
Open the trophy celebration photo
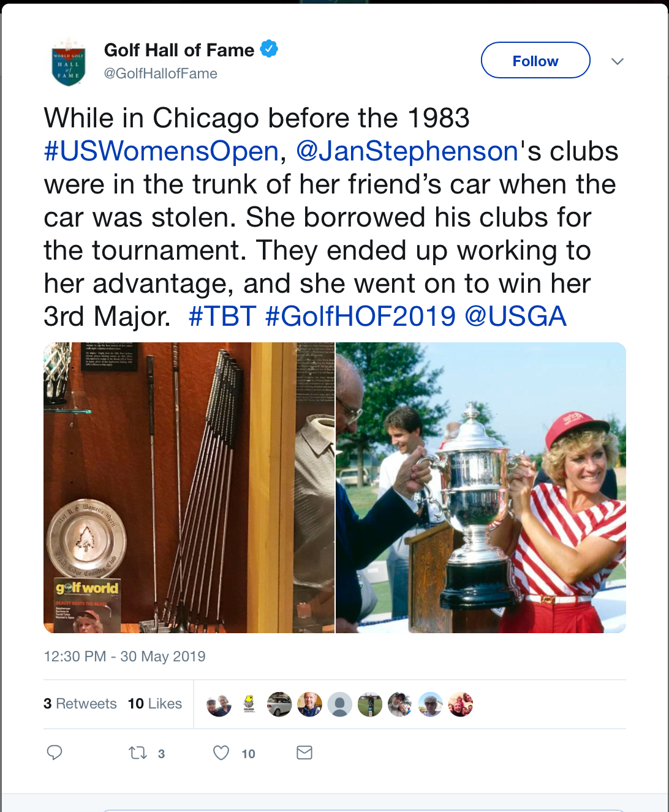(481, 487)
